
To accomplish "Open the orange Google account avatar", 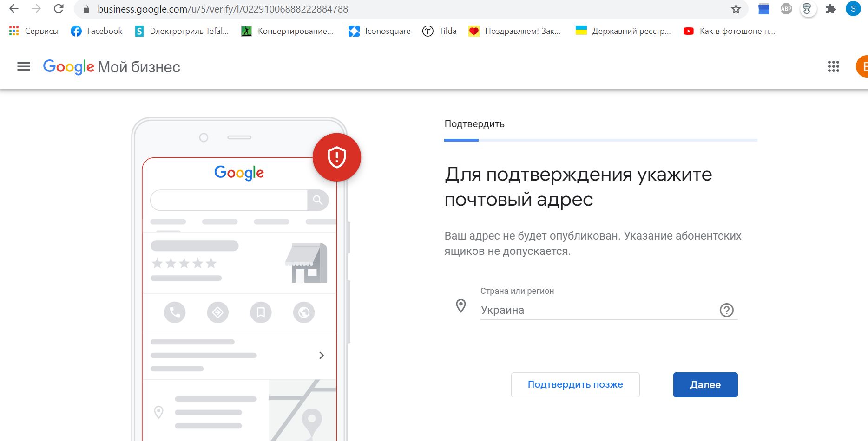I will point(862,66).
